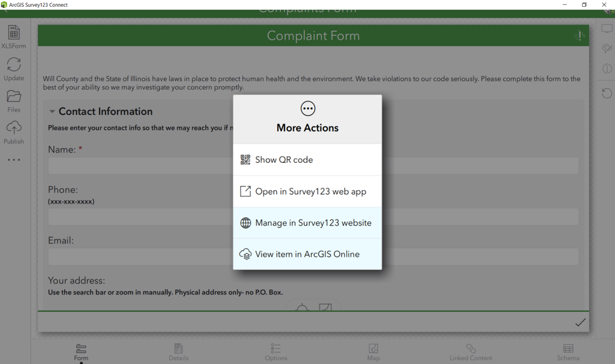615x364 pixels.
Task: Choose Open in Survey123 web app
Action: [308, 191]
